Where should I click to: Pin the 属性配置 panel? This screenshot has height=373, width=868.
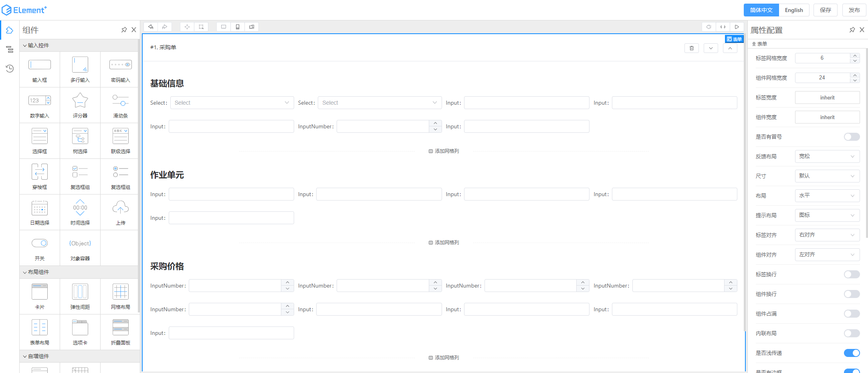[x=852, y=30]
